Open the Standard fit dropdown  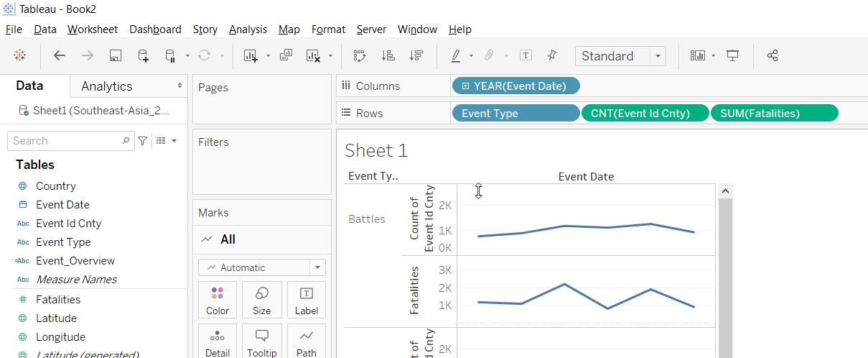point(658,56)
